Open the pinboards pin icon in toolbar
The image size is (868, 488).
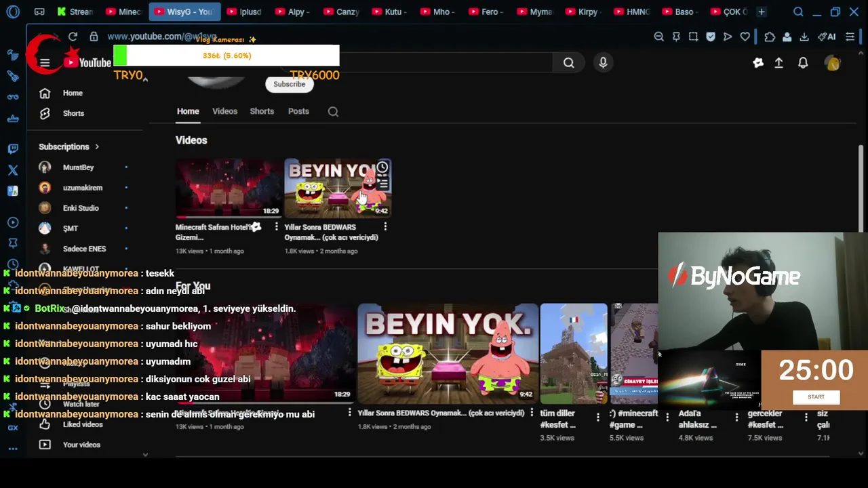point(676,37)
